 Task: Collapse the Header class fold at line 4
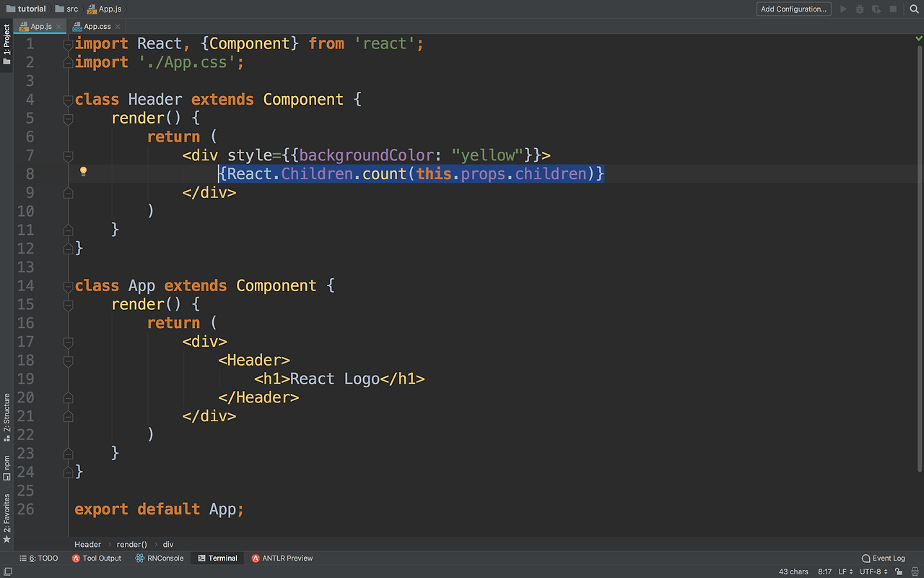tap(68, 100)
